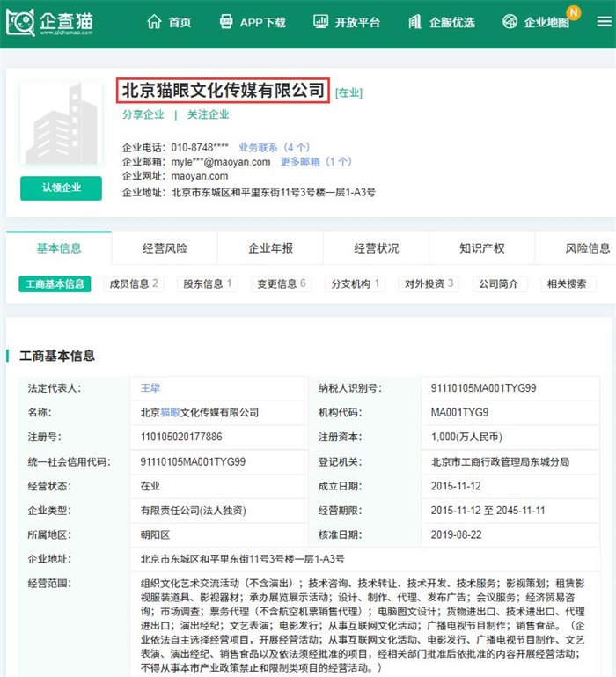
Task: Select the 基本信息 tab
Action: [x=59, y=248]
